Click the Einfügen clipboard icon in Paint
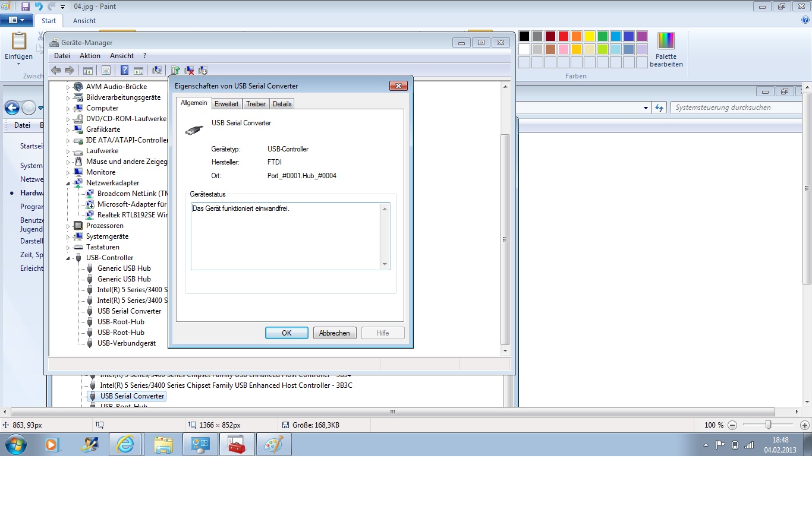The height and width of the screenshot is (506, 812). click(19, 40)
